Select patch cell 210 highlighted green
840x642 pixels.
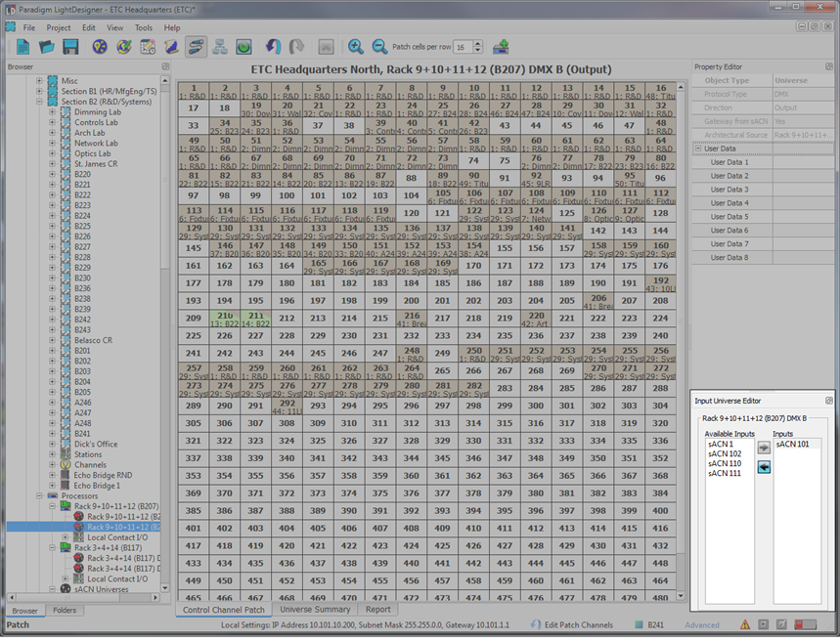pyautogui.click(x=225, y=319)
